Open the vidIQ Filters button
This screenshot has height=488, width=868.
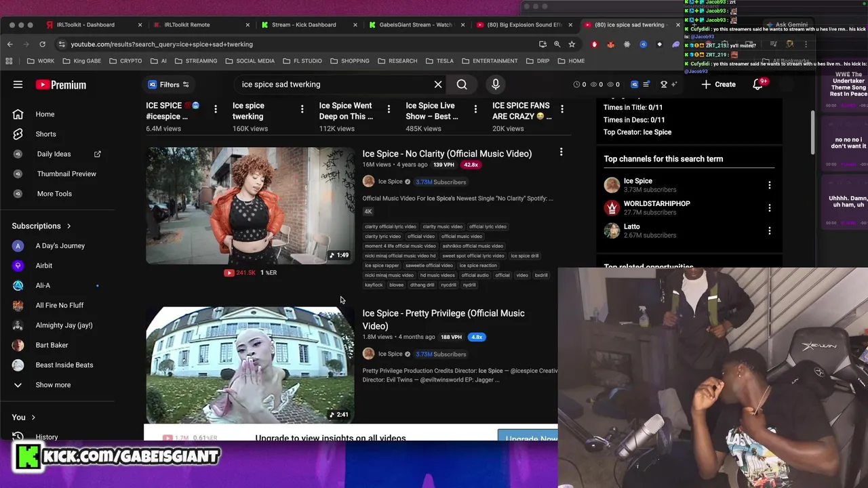pyautogui.click(x=169, y=85)
